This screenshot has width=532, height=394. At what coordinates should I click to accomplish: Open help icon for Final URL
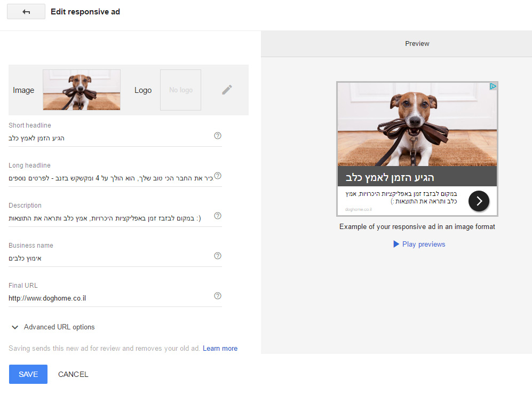pyautogui.click(x=218, y=296)
